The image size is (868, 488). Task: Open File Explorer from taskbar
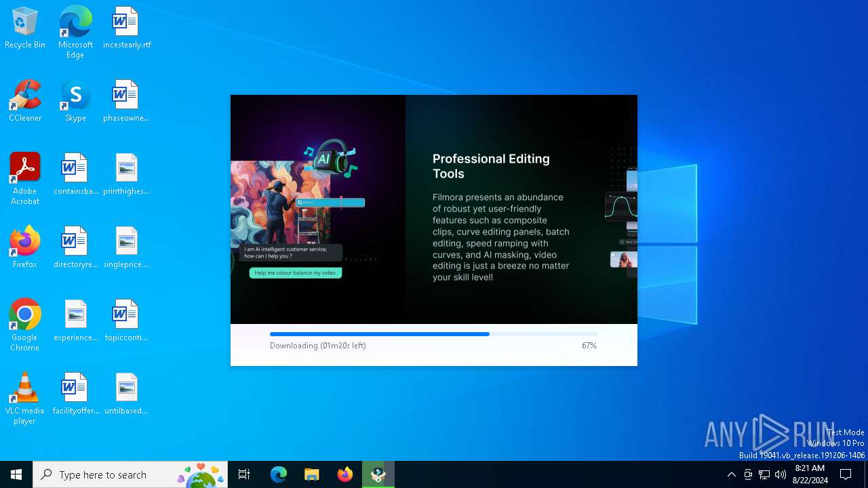pyautogui.click(x=312, y=474)
